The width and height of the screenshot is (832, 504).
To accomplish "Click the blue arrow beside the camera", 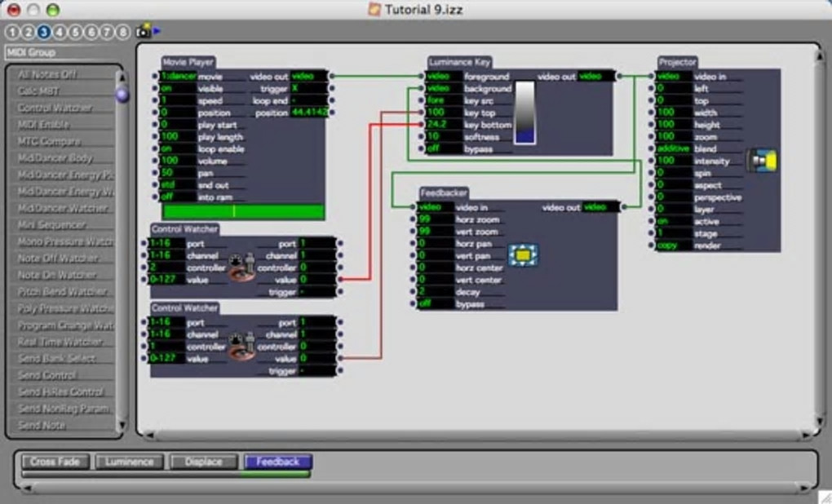I will pyautogui.click(x=157, y=31).
